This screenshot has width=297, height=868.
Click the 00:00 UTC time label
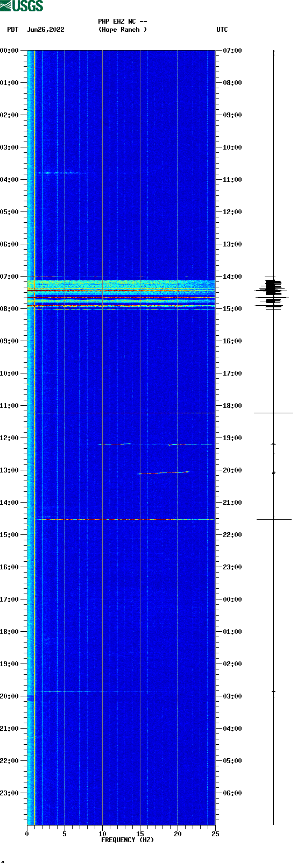pyautogui.click(x=232, y=599)
